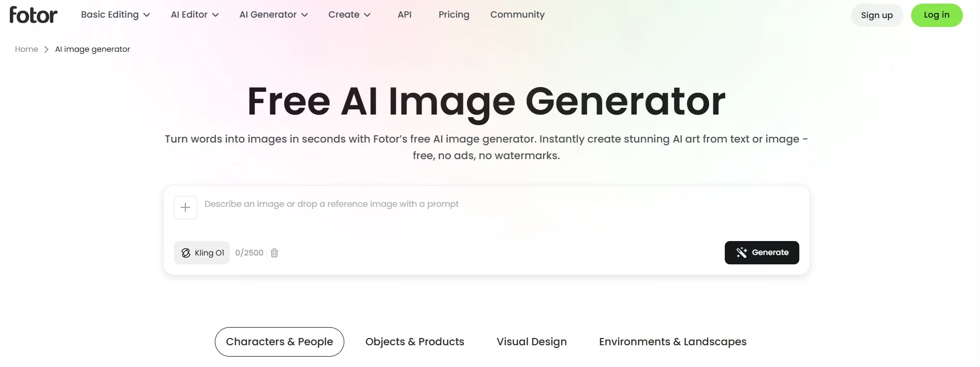Select Environments & Landscapes tab
Viewport: 980px width, 367px height.
coord(672,342)
